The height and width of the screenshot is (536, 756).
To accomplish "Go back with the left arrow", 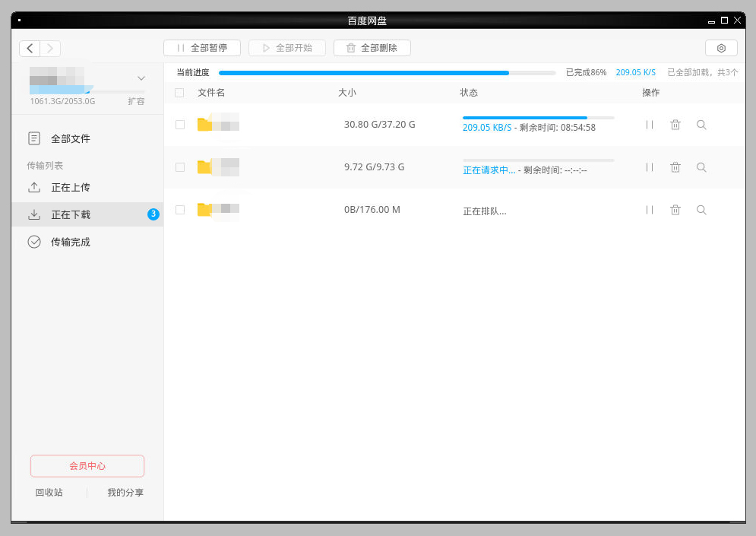I will click(30, 49).
